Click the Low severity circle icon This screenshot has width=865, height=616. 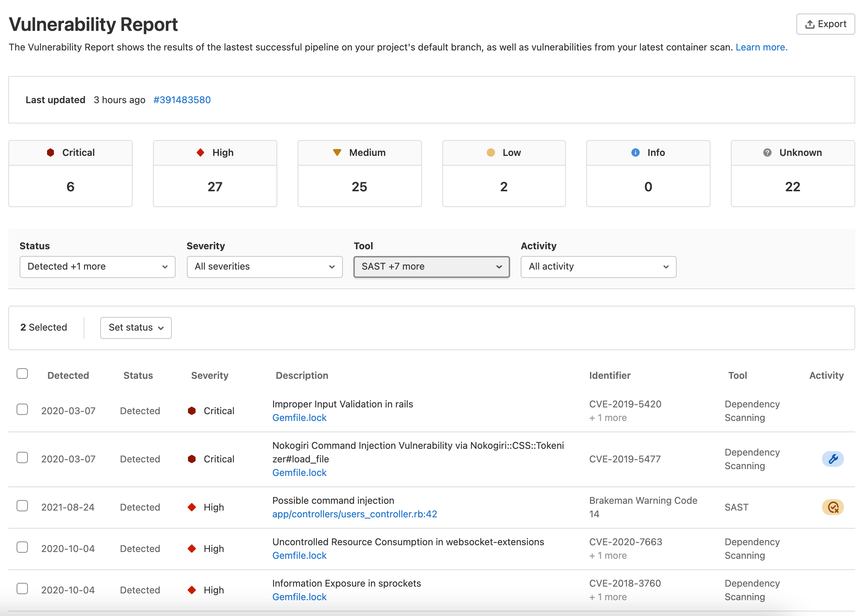pyautogui.click(x=491, y=152)
